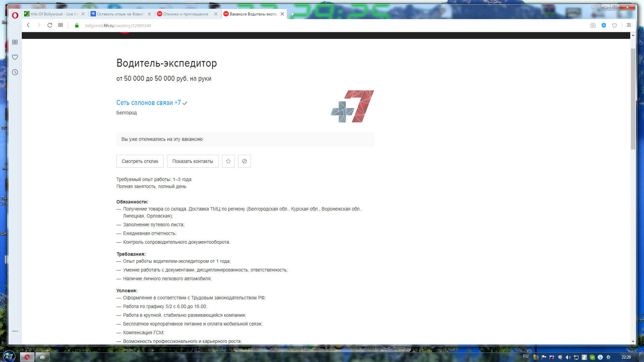Click the webcam tray icon
Viewport: 644px width, 362px height.
(x=608, y=357)
